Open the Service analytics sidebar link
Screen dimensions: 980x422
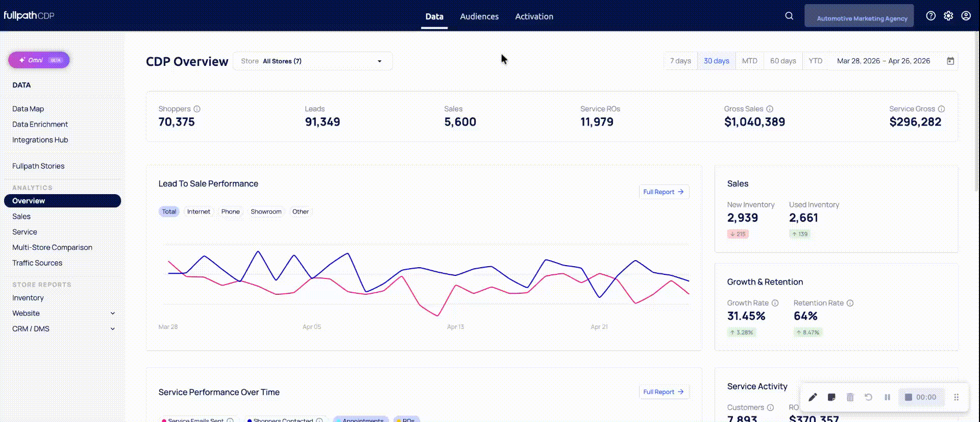[24, 232]
